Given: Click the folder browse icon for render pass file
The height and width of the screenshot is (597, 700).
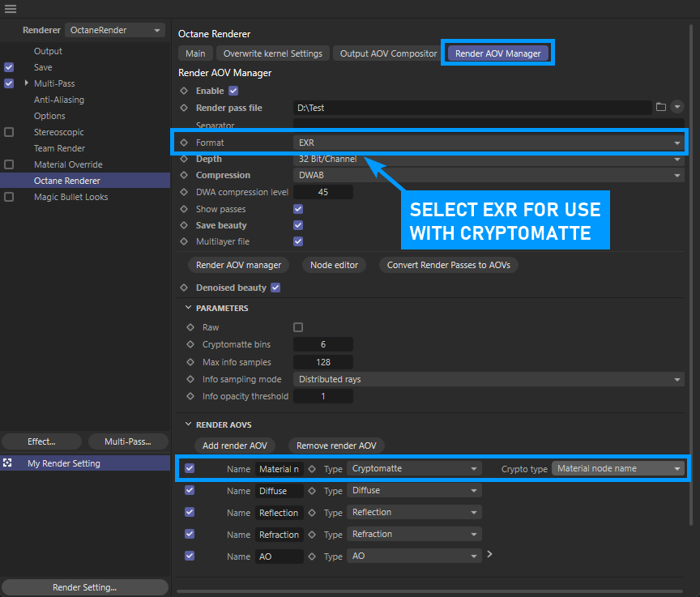Looking at the screenshot, I should coord(661,107).
